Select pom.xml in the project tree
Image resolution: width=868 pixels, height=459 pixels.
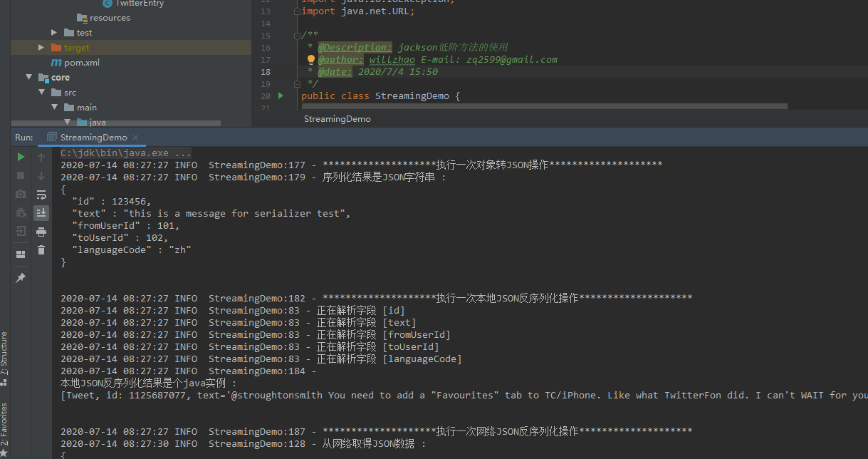pos(82,63)
